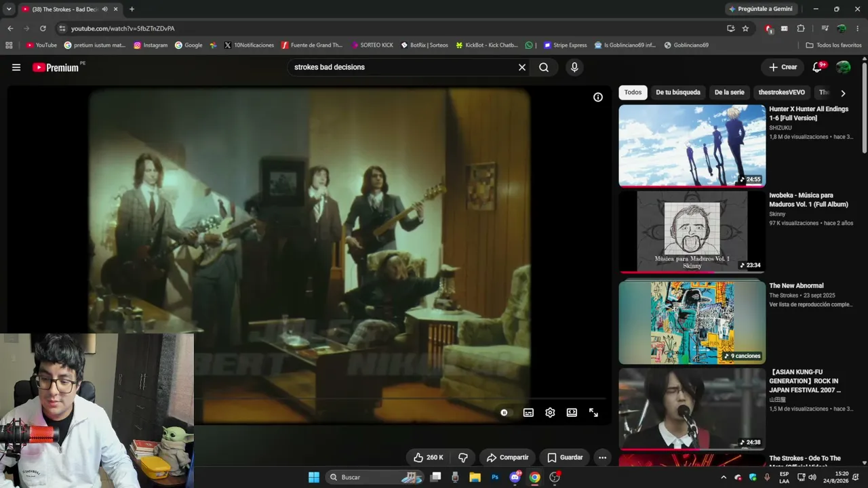The height and width of the screenshot is (488, 868).
Task: Toggle subtitles in the video player
Action: pyautogui.click(x=528, y=412)
